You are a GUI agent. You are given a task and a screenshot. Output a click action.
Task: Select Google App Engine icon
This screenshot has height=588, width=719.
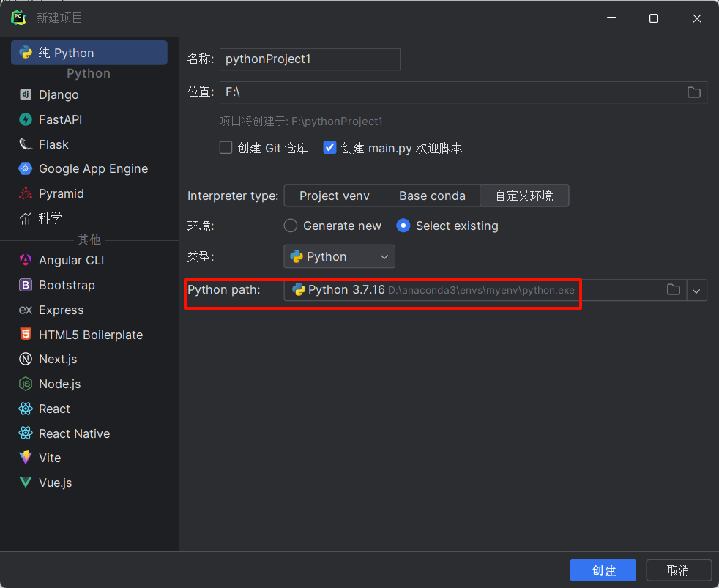click(x=26, y=168)
